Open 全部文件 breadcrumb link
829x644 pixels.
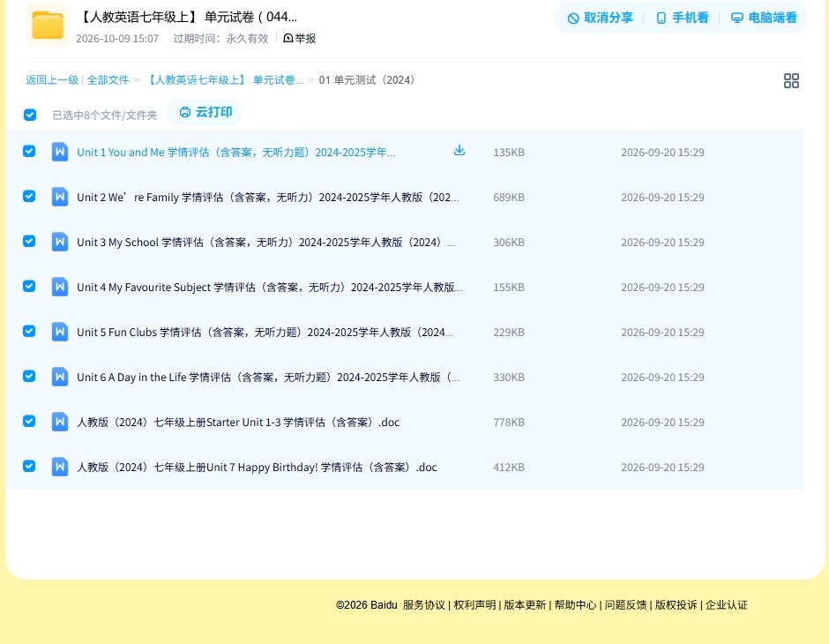(x=108, y=80)
